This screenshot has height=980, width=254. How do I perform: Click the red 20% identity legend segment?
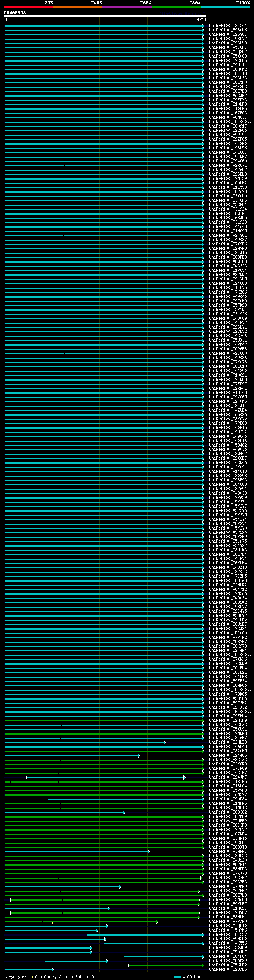(29, 7)
